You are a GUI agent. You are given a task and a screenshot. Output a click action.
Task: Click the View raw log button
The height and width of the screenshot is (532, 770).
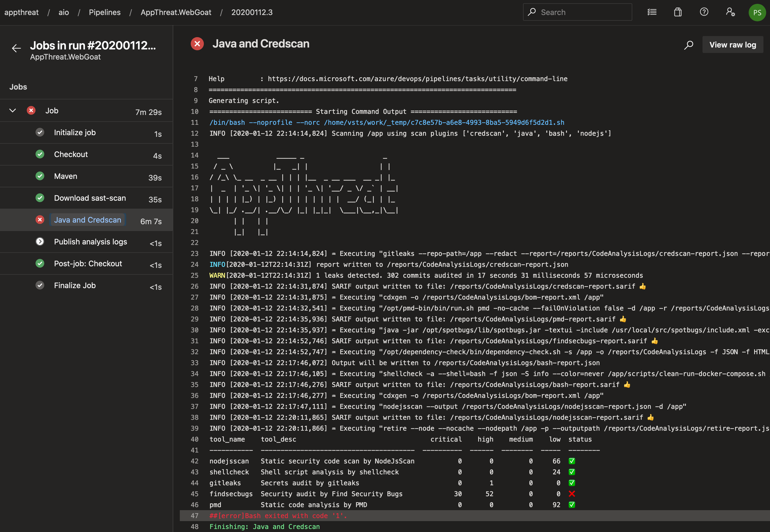[x=732, y=45]
